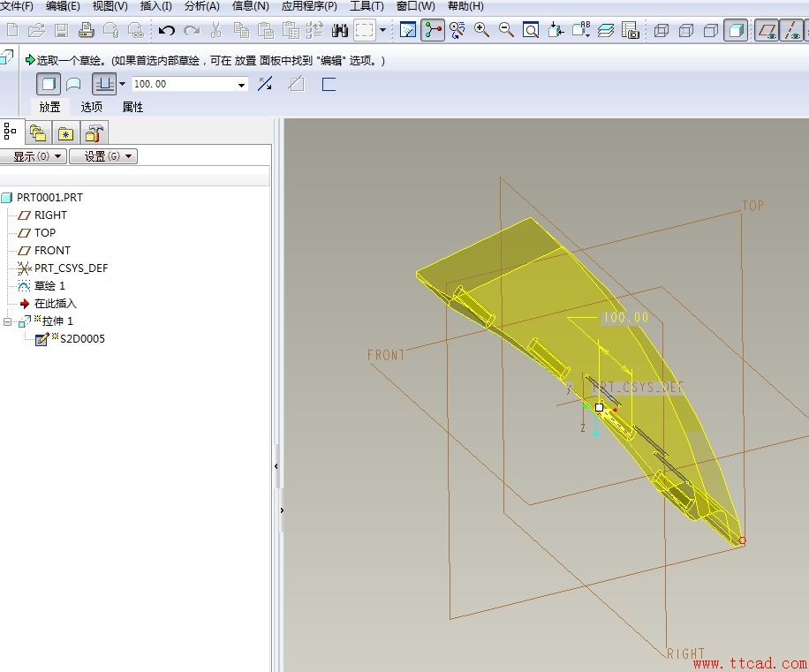Screen dimensions: 809x672
Task: Open the 显示 dropdown in model tree
Action: [34, 156]
